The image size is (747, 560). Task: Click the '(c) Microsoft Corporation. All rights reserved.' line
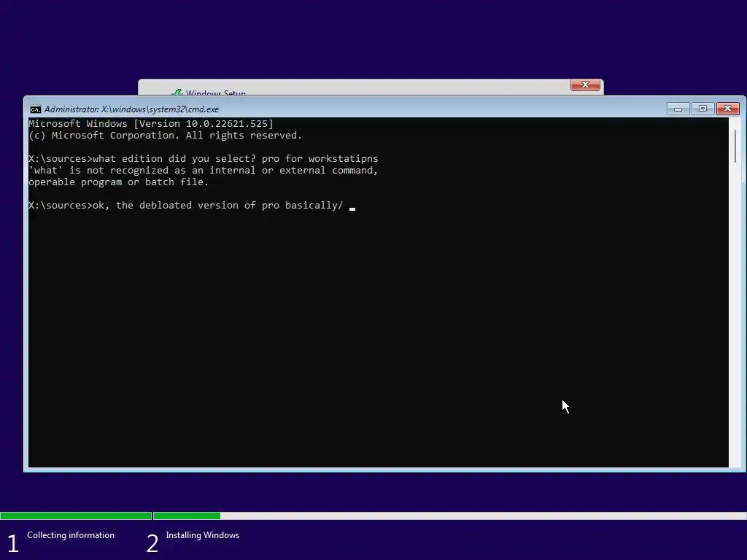point(166,135)
